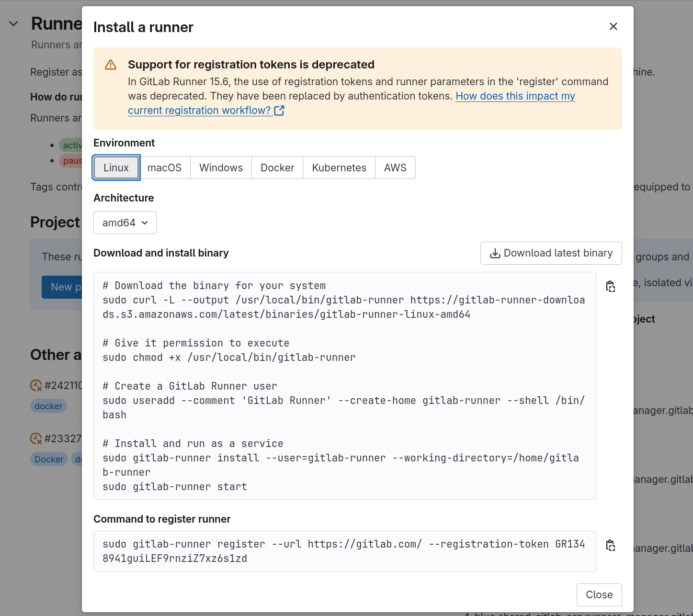This screenshot has width=693, height=616.
Task: Click the runner #23327 status icon
Action: tap(36, 438)
